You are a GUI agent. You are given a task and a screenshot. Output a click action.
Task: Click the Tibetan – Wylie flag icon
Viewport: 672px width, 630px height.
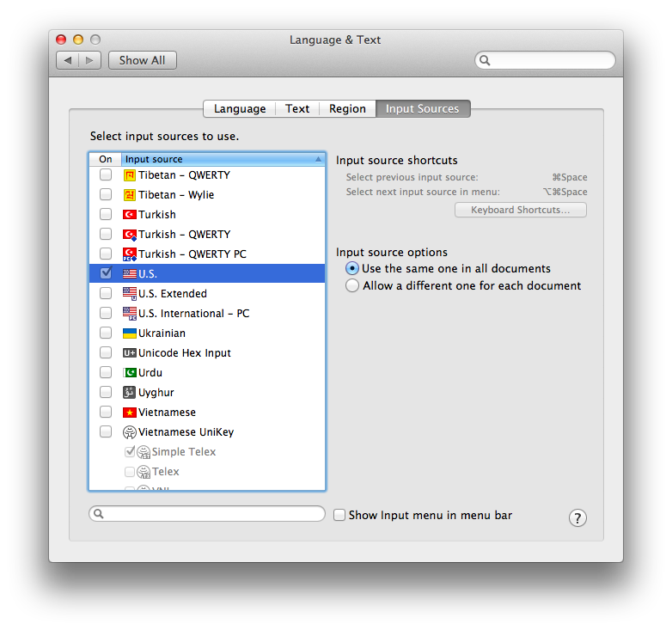pos(130,195)
